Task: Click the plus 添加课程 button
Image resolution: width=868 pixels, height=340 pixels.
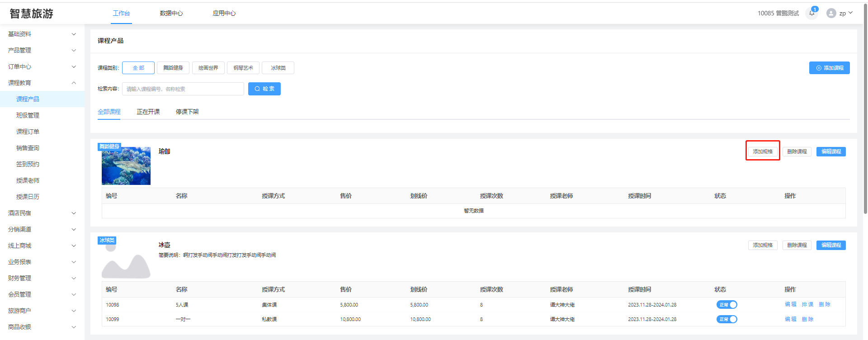Action: (x=829, y=68)
